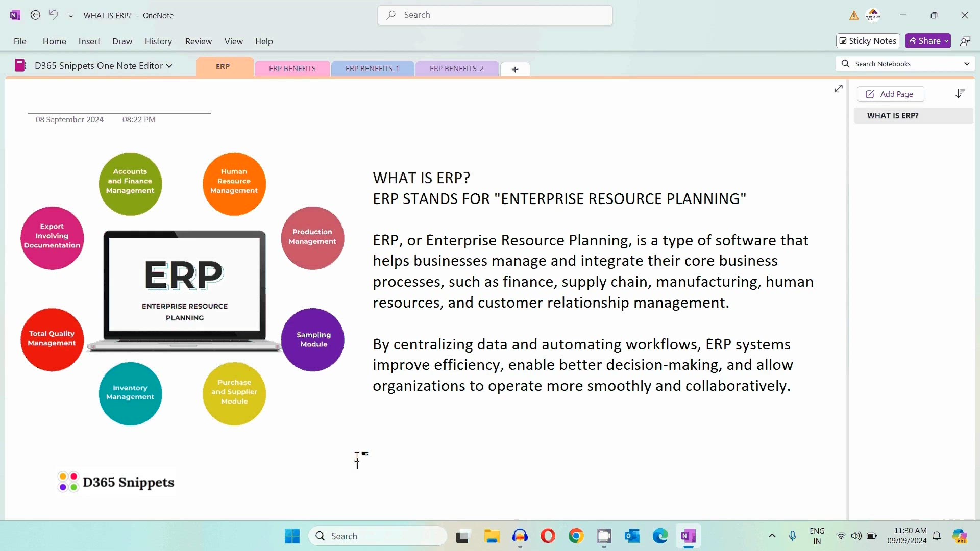Open the clock and date 11:30 AM

[907, 536]
